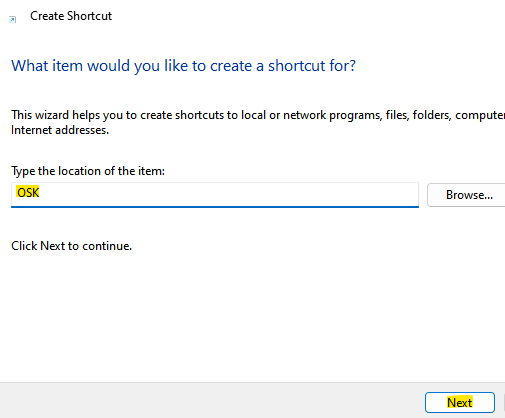The width and height of the screenshot is (505, 418).
Task: Click the highlighted OSK text in the field
Action: point(28,192)
